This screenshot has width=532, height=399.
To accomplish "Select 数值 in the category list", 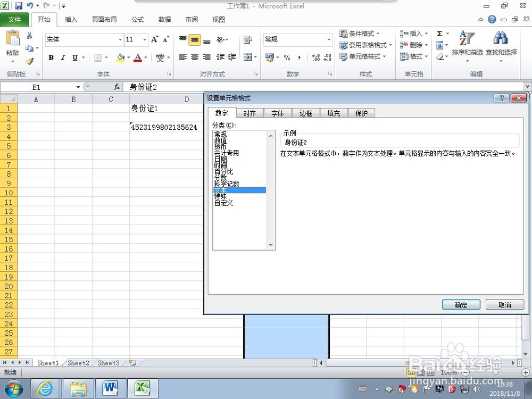I will (x=221, y=140).
